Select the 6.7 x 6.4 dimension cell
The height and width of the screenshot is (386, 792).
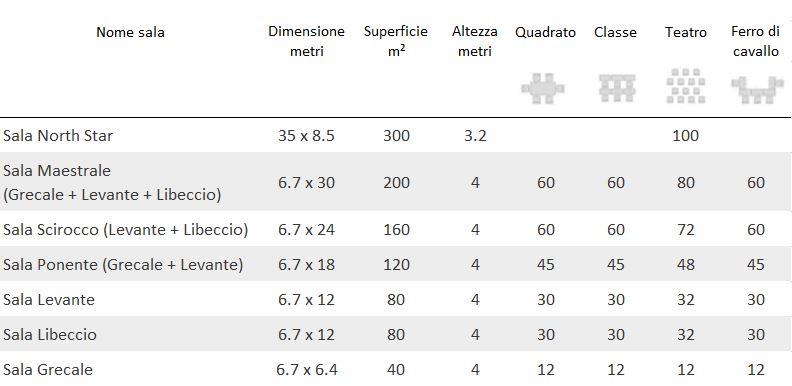click(307, 370)
